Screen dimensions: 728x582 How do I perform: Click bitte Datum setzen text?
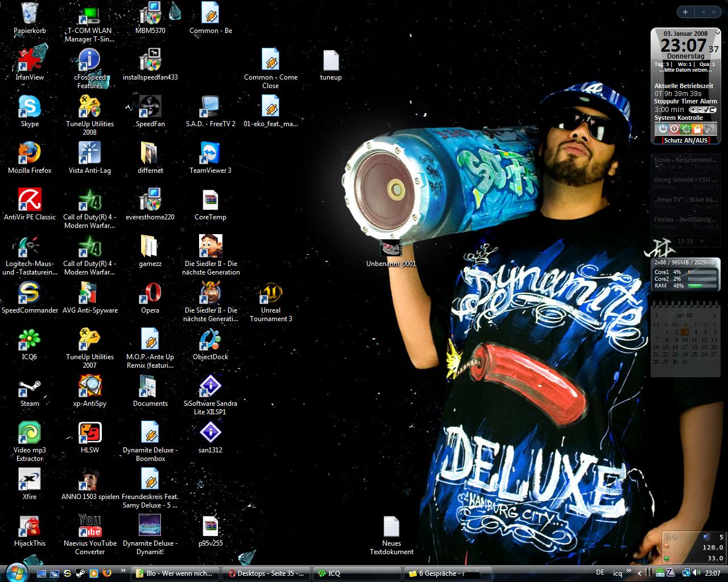tap(685, 70)
